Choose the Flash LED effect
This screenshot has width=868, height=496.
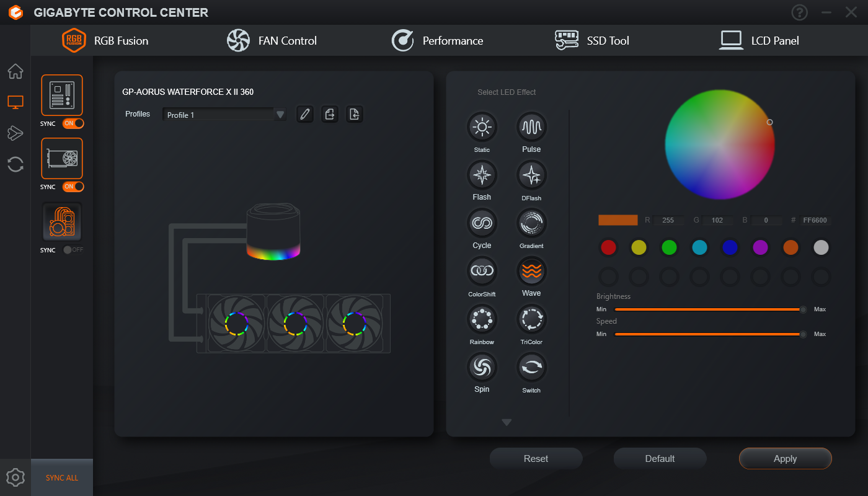point(482,175)
